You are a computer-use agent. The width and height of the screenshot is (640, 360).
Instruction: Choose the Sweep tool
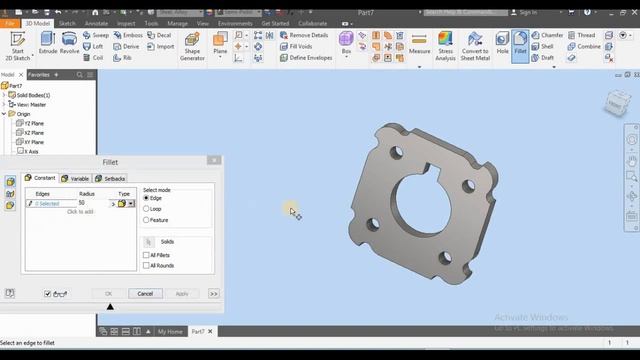coord(96,35)
